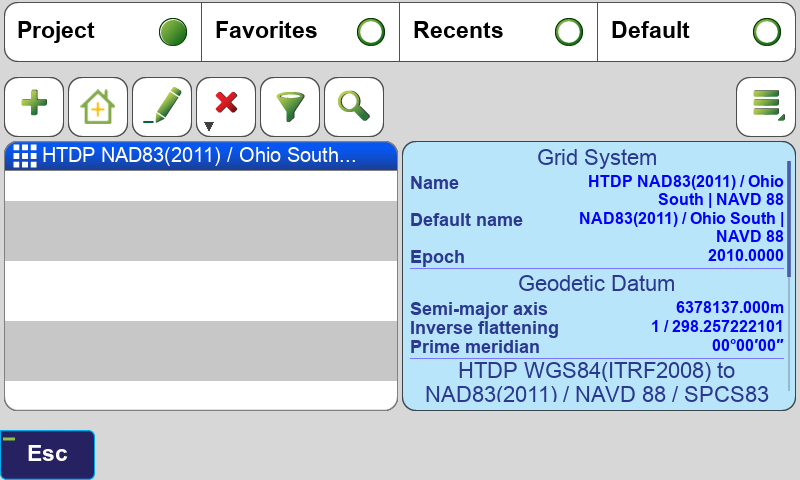Click the green funnel filter icon
The width and height of the screenshot is (800, 480).
(290, 106)
